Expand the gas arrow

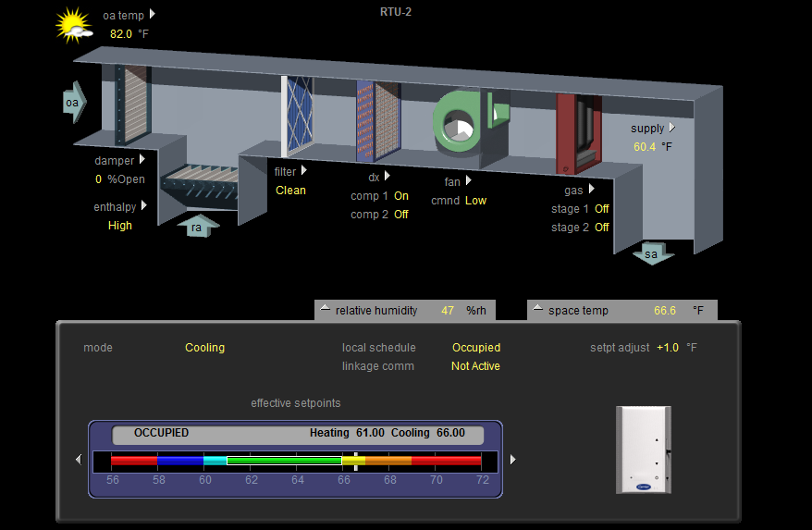tap(591, 189)
